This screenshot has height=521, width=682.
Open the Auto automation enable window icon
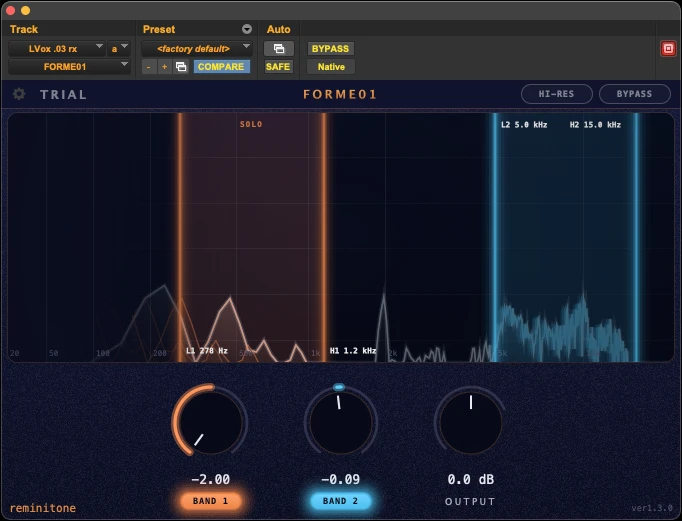click(x=278, y=48)
